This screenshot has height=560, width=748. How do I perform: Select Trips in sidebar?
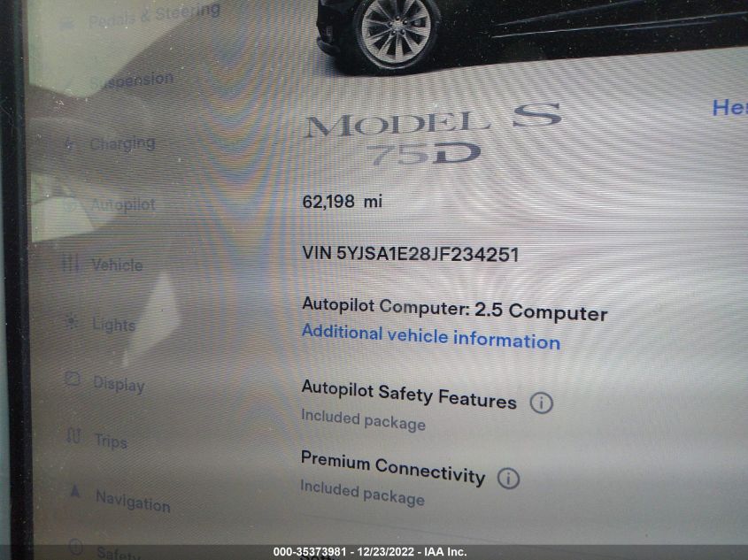point(111,441)
